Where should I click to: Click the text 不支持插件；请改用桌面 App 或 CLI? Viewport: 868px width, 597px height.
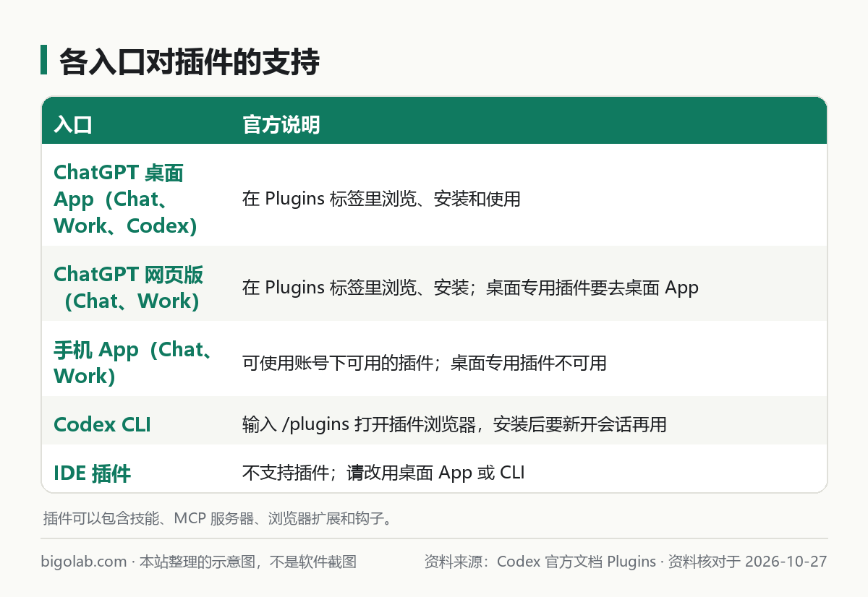pyautogui.click(x=383, y=473)
